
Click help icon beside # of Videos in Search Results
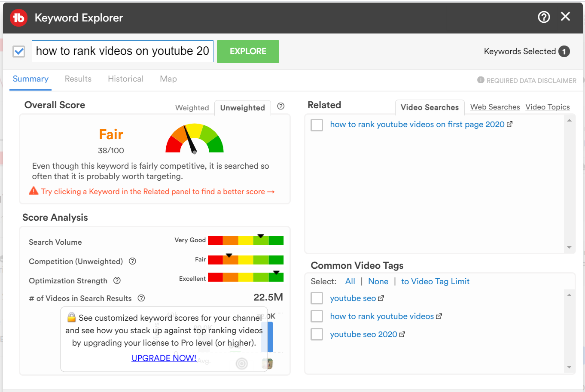[141, 298]
